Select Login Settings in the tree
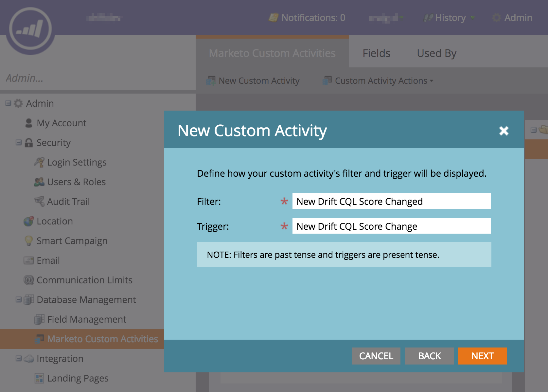 pyautogui.click(x=77, y=162)
